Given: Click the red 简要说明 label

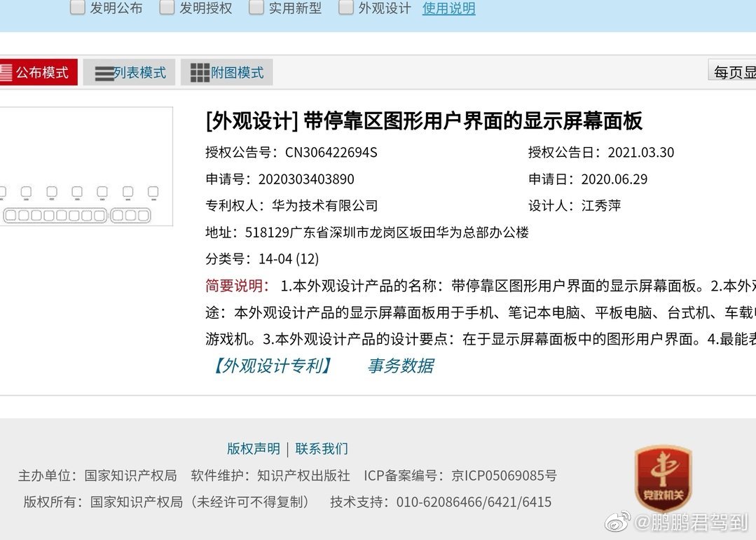Looking at the screenshot, I should click(x=237, y=286).
